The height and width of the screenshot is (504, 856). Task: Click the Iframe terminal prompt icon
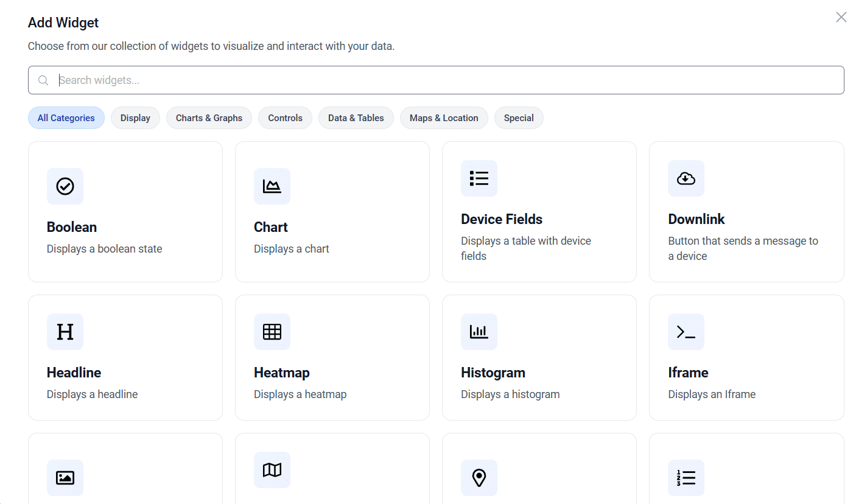[x=686, y=332]
